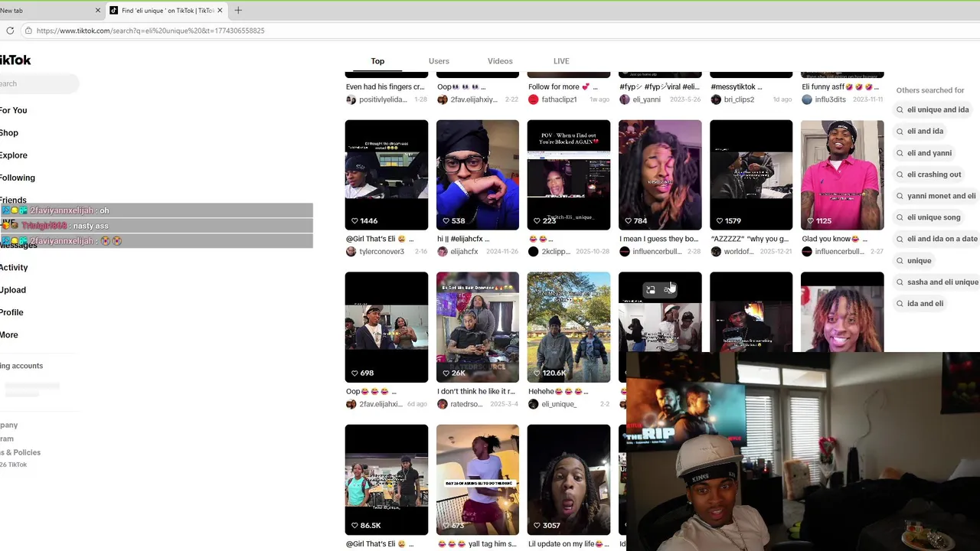
Task: Open 2fav.elijahxi... avatar under Oop video
Action: (x=351, y=404)
